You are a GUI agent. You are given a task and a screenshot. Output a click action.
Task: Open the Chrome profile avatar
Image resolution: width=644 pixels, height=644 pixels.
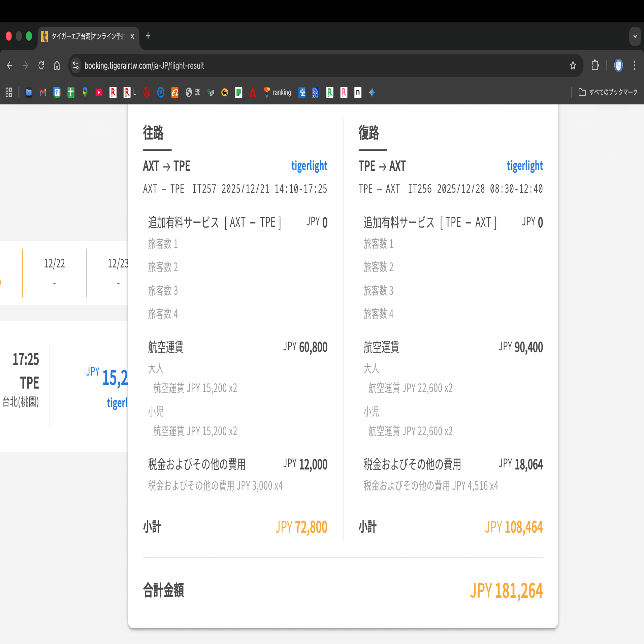pos(618,65)
